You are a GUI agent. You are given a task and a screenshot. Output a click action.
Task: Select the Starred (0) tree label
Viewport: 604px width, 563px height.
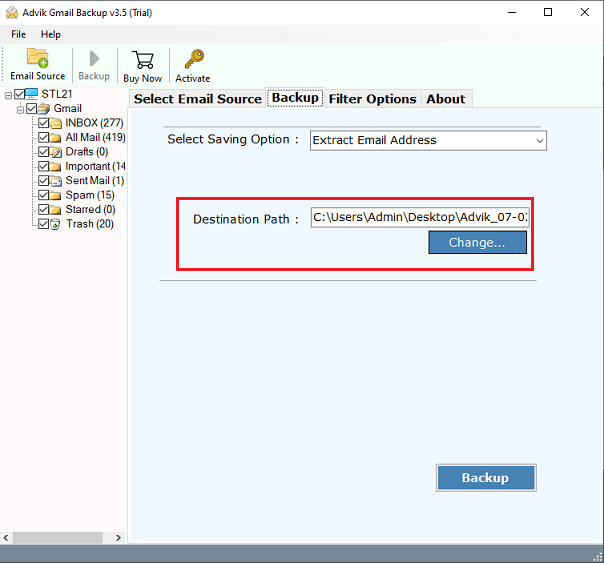[x=91, y=209]
